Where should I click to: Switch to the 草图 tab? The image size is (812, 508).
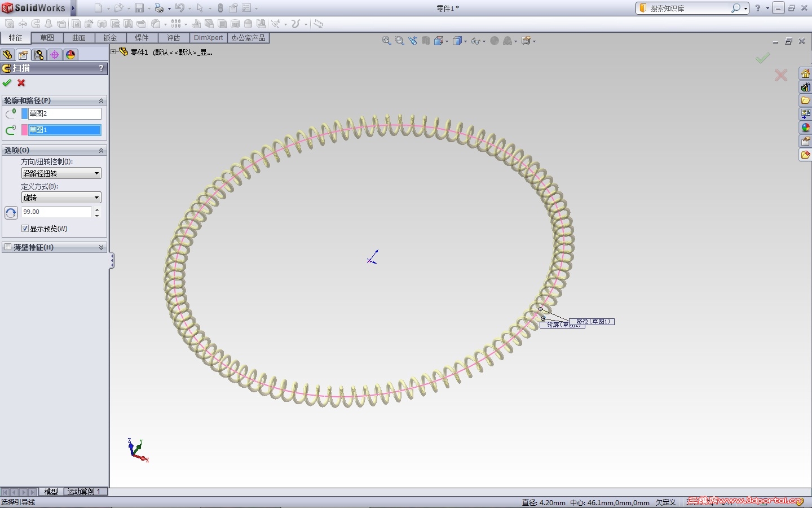47,38
